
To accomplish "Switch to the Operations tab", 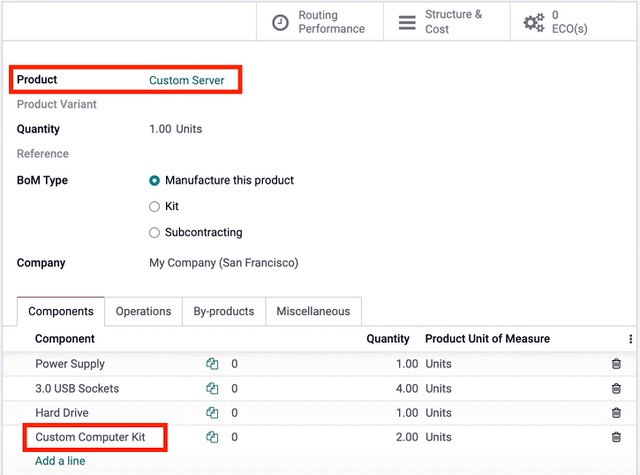I will 143,312.
